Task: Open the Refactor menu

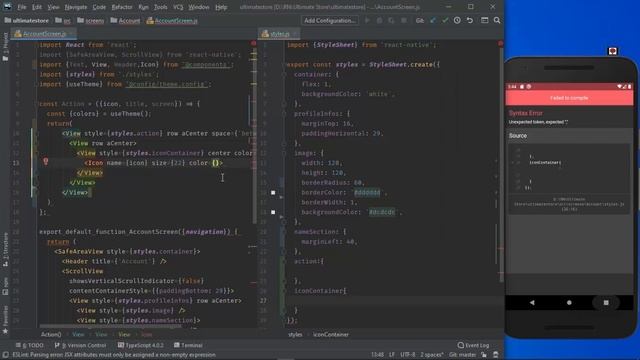Action: (x=122, y=7)
